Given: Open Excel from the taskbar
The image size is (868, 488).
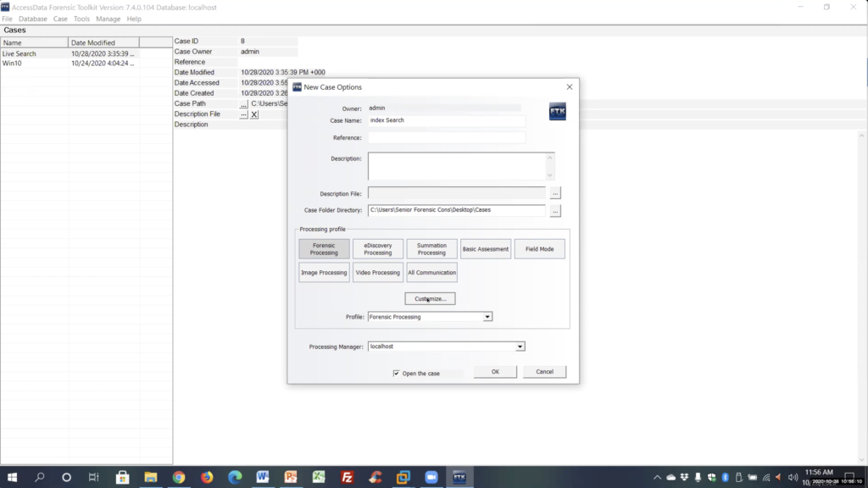Looking at the screenshot, I should tap(319, 477).
